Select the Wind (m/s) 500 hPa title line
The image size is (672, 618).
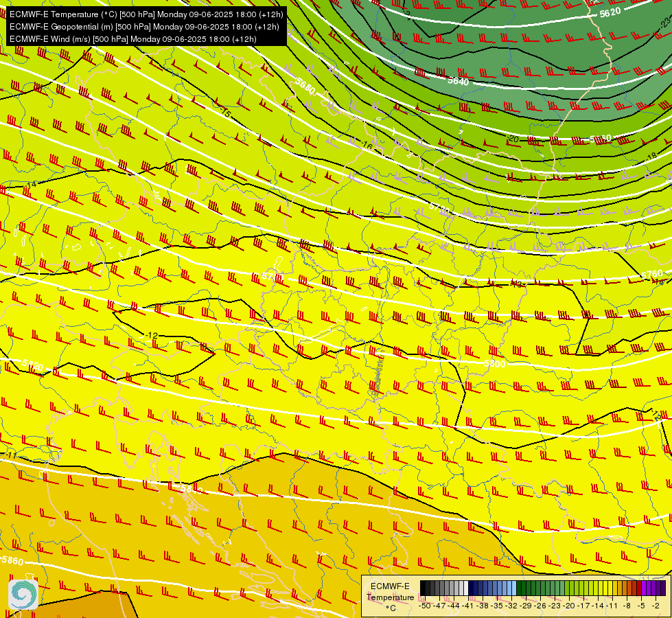pyautogui.click(x=133, y=39)
